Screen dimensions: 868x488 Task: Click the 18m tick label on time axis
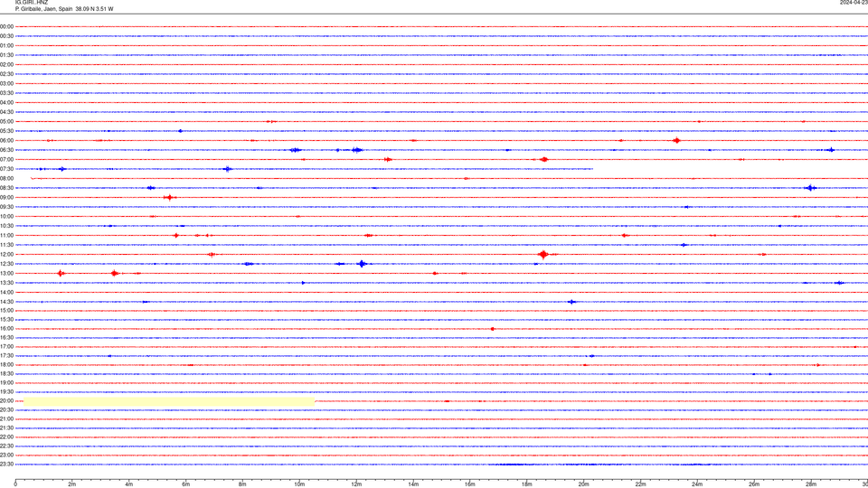(x=526, y=484)
